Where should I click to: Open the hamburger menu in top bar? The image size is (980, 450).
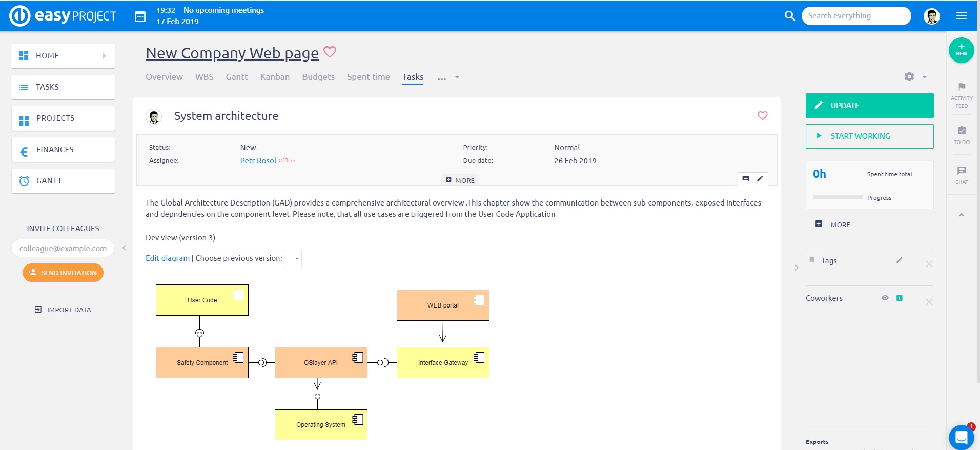pyautogui.click(x=962, y=16)
